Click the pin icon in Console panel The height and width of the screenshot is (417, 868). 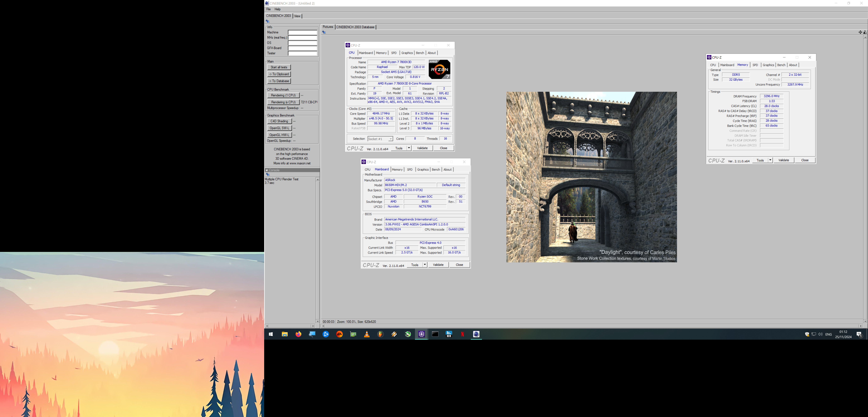click(268, 175)
